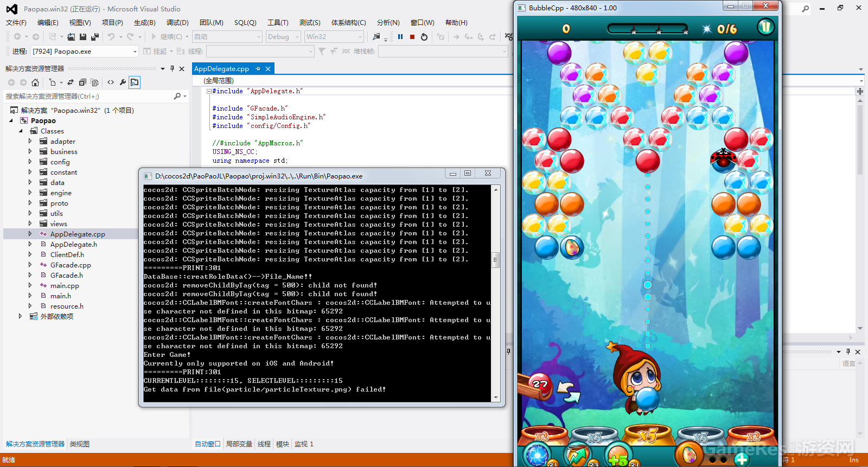The image size is (868, 467).
Task: Click console scrollbar down arrow
Action: click(495, 398)
